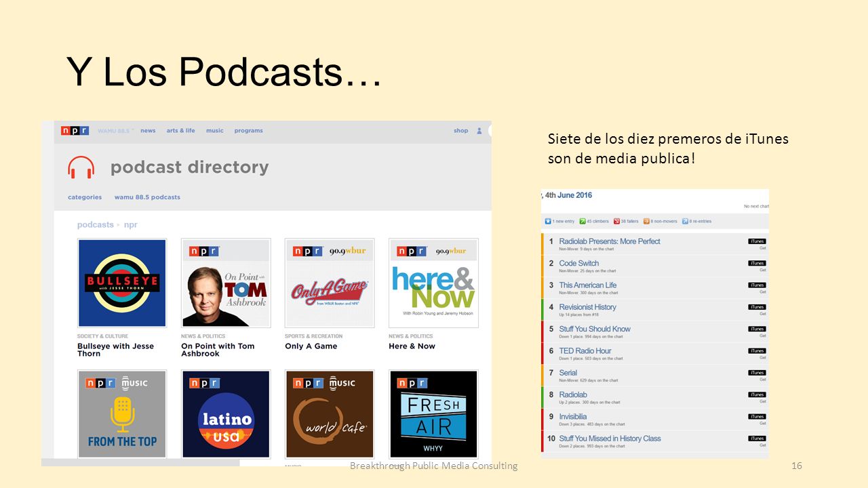Select the categories tab
This screenshot has width=868, height=488.
(x=85, y=197)
